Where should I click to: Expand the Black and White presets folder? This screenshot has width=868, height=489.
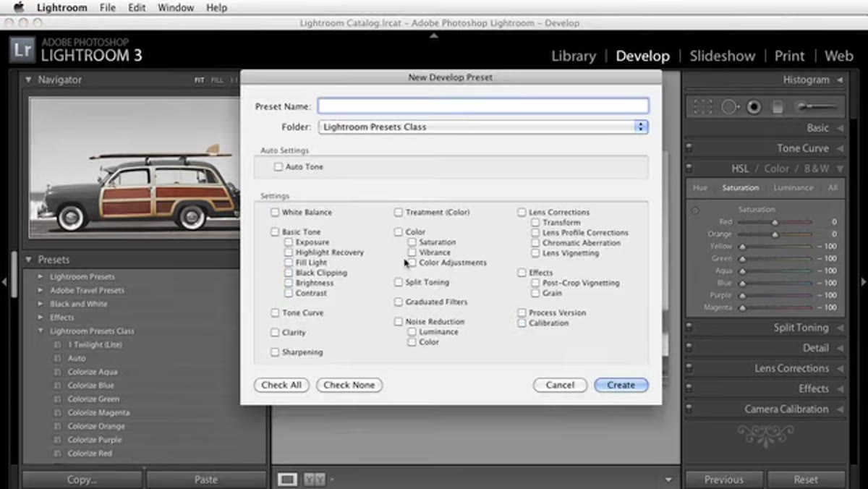(41, 305)
